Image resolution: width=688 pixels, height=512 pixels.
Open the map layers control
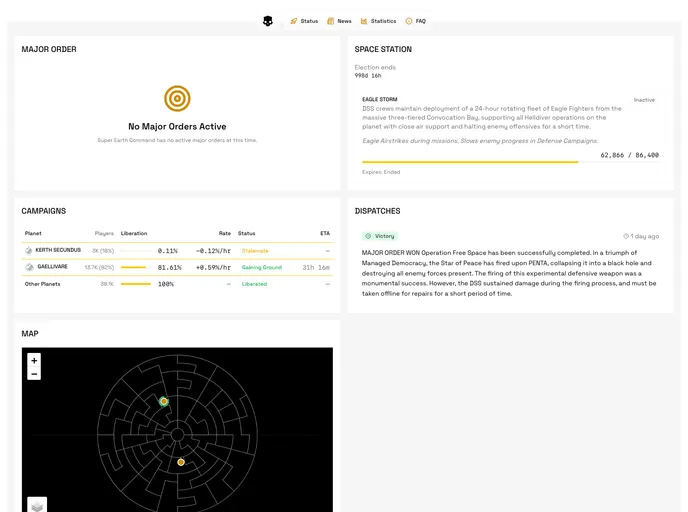pyautogui.click(x=37, y=505)
